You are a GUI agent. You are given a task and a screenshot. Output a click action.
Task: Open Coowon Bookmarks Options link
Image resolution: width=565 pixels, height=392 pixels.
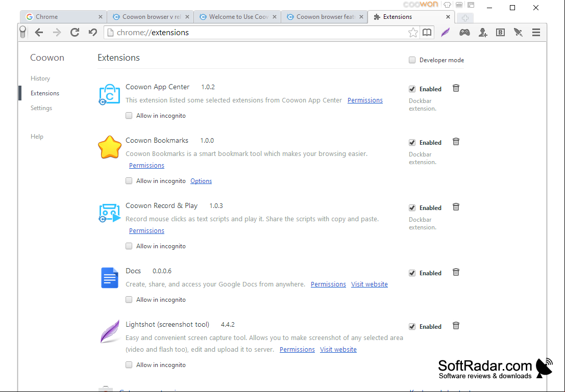point(201,180)
